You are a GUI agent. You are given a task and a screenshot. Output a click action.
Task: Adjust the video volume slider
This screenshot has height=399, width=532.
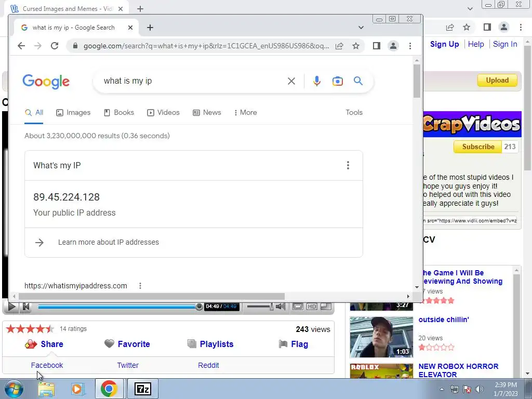(x=261, y=307)
